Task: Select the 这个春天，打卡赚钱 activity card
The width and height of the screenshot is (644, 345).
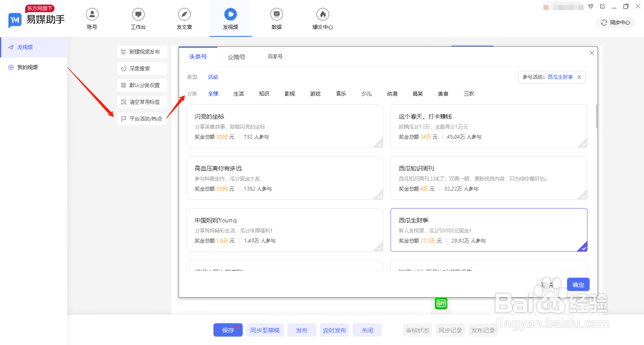Action: click(489, 126)
